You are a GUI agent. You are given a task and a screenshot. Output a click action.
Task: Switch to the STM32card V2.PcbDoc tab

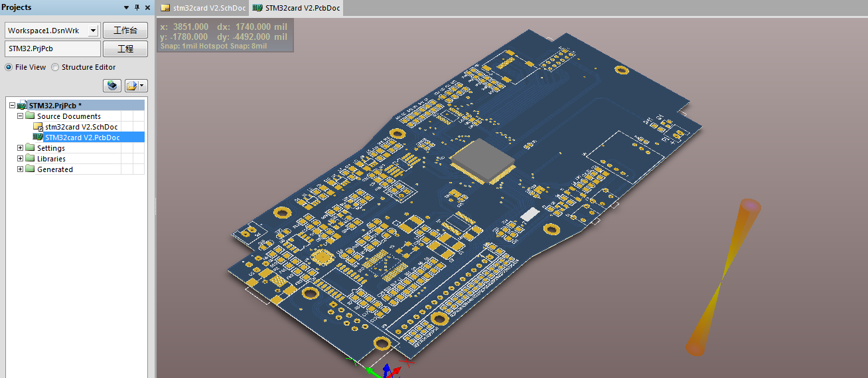pos(296,8)
